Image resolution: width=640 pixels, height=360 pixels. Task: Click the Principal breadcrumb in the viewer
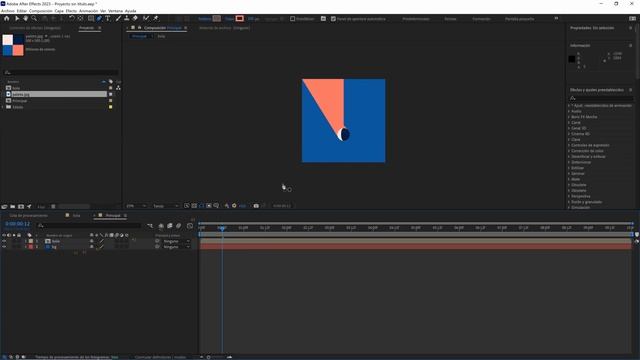coord(139,36)
